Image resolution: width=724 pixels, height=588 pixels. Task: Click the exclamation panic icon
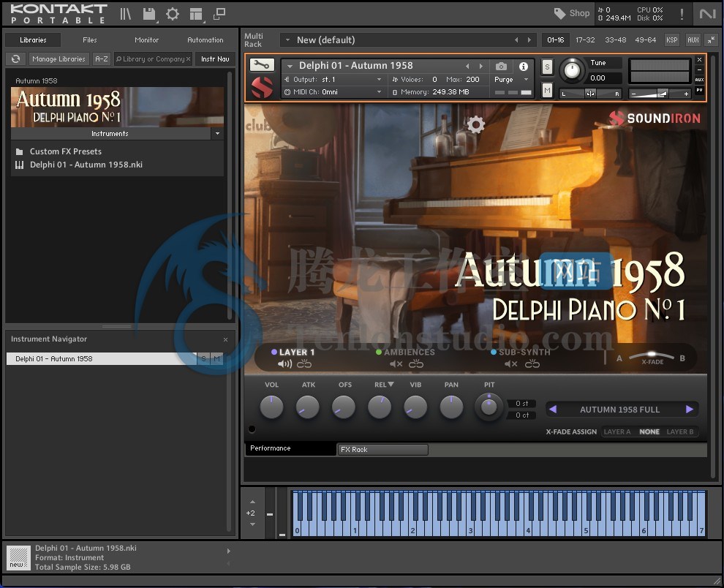tap(682, 14)
